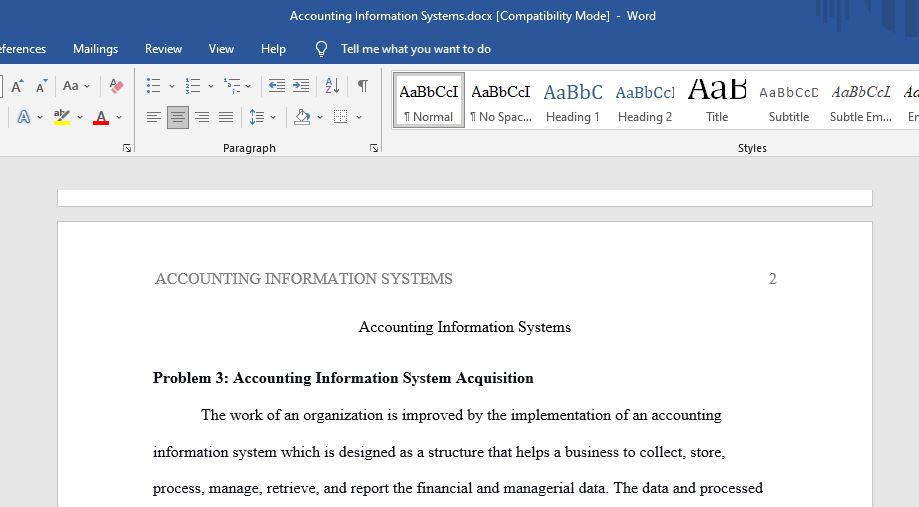Apply the Heading 2 style
This screenshot has width=919, height=507.
[x=645, y=100]
